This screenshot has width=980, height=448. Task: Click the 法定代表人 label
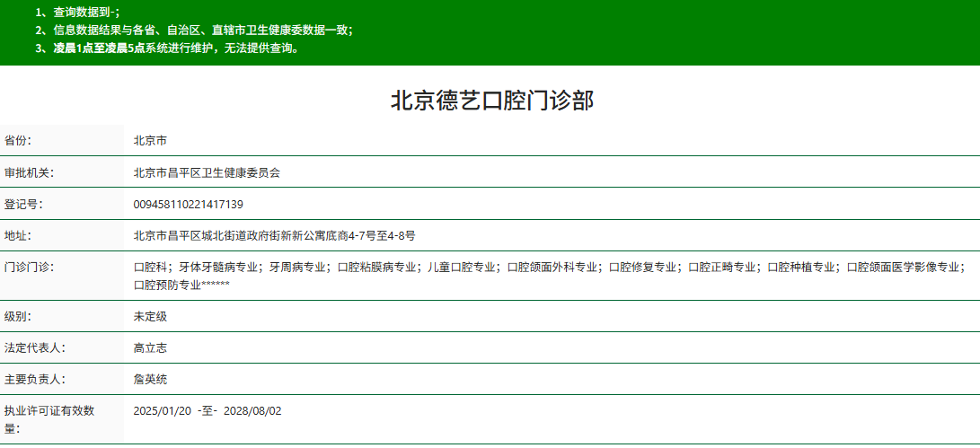point(35,348)
